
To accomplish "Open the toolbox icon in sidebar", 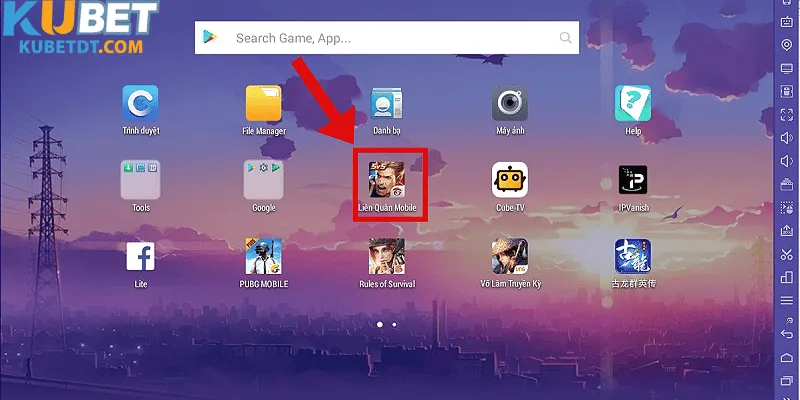I will click(786, 184).
